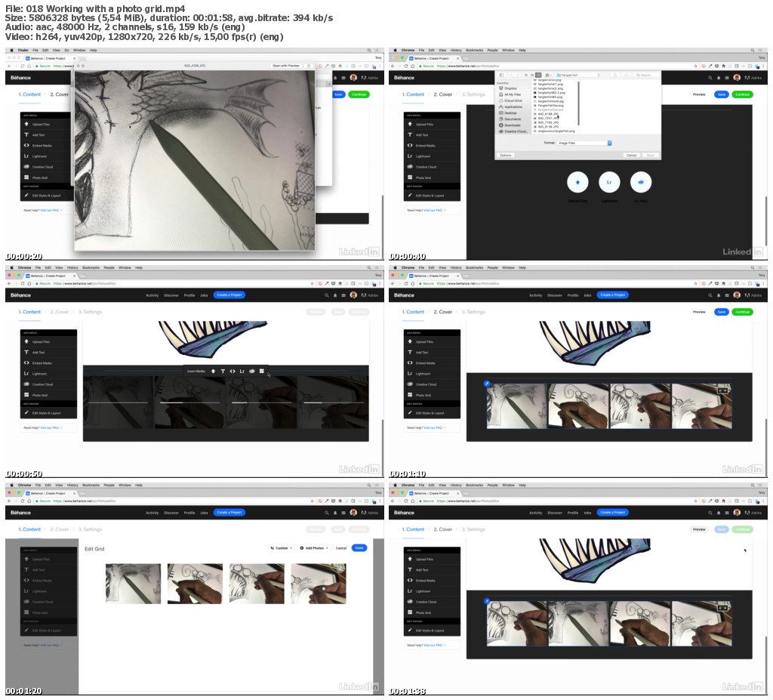This screenshot has width=773, height=700.
Task: Open Bookmarks menu in 00:01:10 frame
Action: [474, 268]
